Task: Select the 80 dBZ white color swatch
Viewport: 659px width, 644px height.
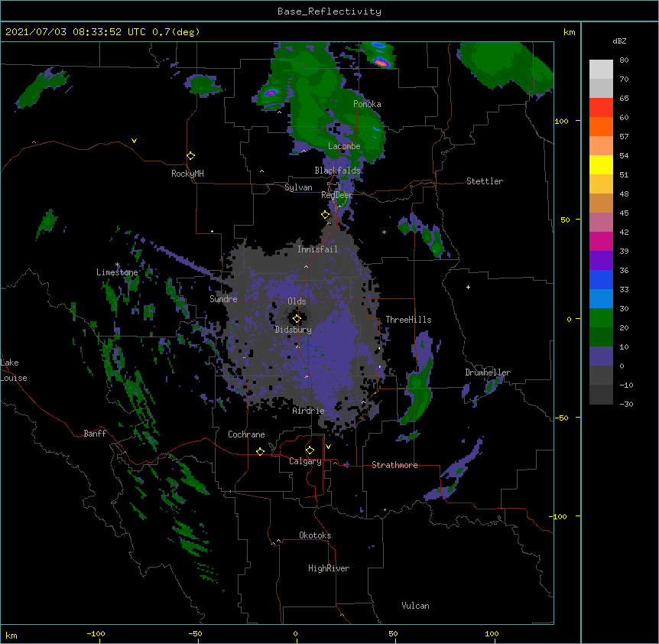Action: click(601, 70)
